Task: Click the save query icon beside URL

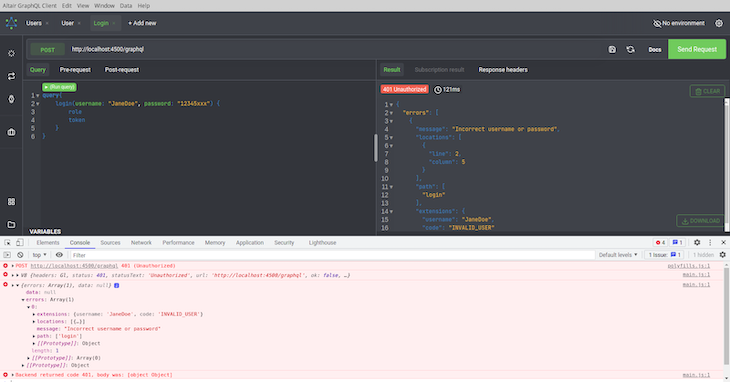Action: (612, 49)
